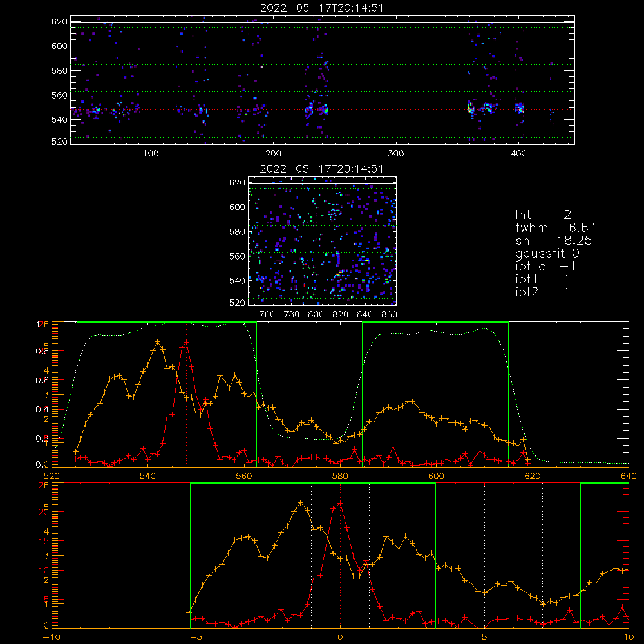The image size is (644, 644).
Task: Select the "ipt_c -1" readout line
Action: coord(545,267)
